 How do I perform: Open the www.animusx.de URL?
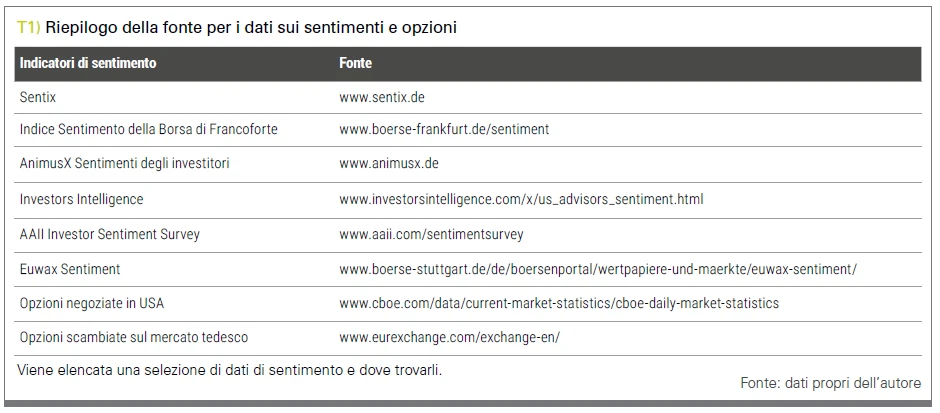click(x=388, y=163)
